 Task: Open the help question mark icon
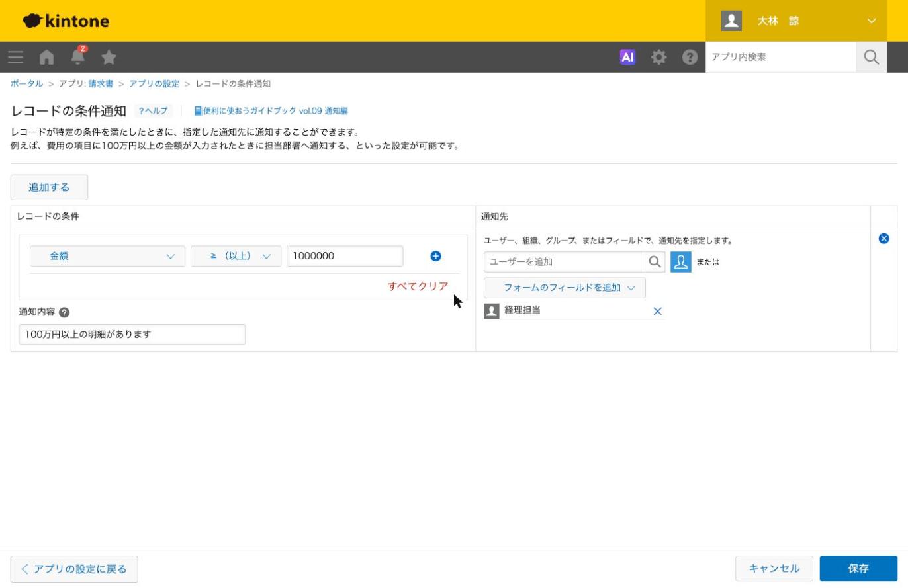click(690, 57)
